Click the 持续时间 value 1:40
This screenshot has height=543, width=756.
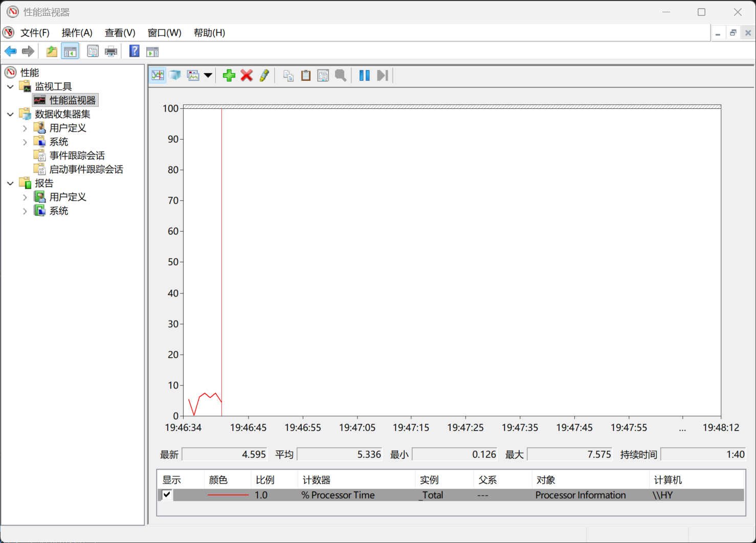pos(704,455)
